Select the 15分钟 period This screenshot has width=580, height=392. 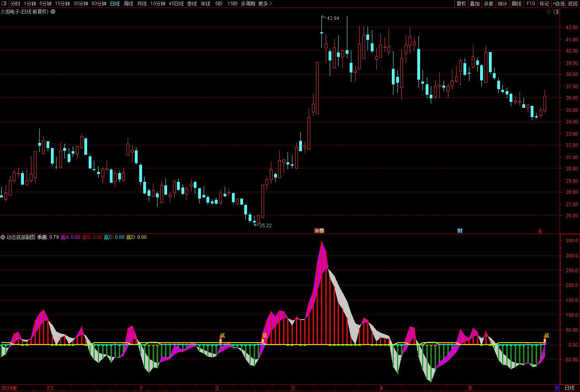click(x=62, y=4)
